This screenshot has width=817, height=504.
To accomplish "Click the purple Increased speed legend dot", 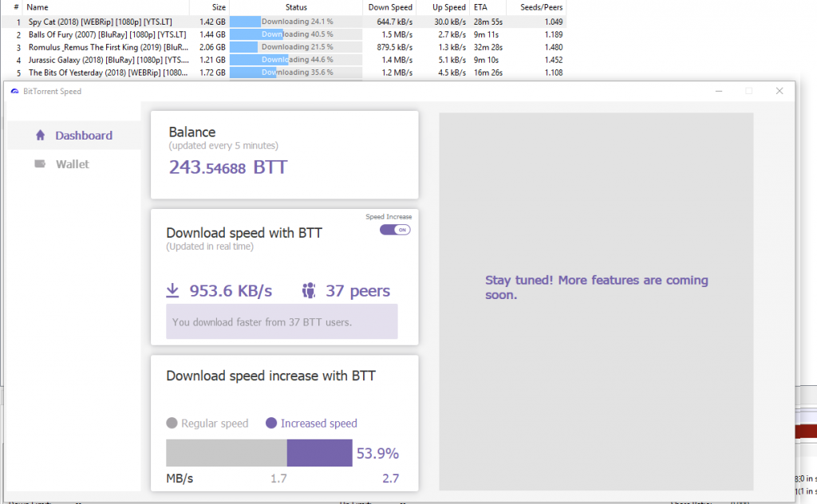I will coord(271,423).
